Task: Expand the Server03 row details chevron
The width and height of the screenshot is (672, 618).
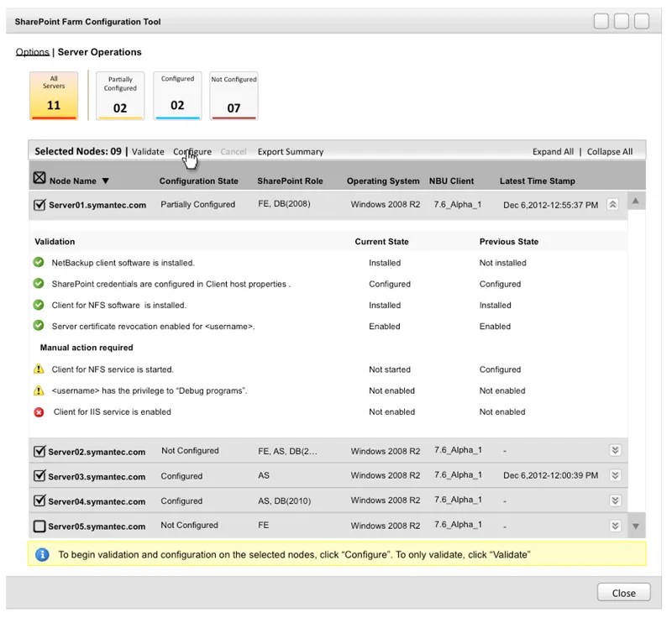Action: (x=615, y=475)
